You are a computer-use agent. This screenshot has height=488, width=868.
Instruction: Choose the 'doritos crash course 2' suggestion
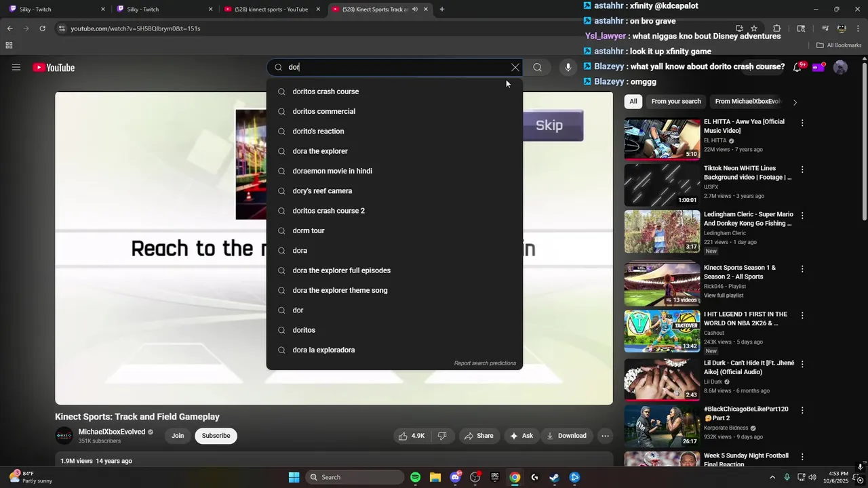pos(395,211)
